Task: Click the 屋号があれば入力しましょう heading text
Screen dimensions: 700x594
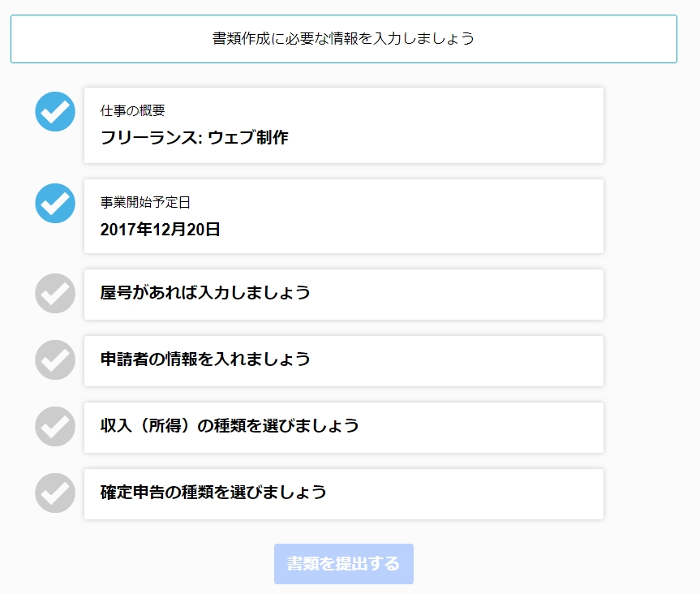Action: [205, 292]
